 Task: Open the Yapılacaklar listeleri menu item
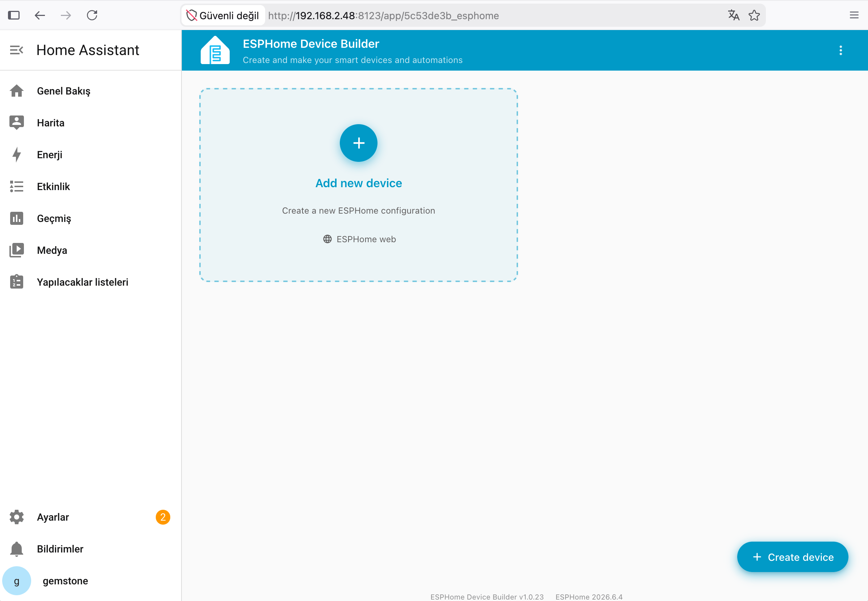91,282
